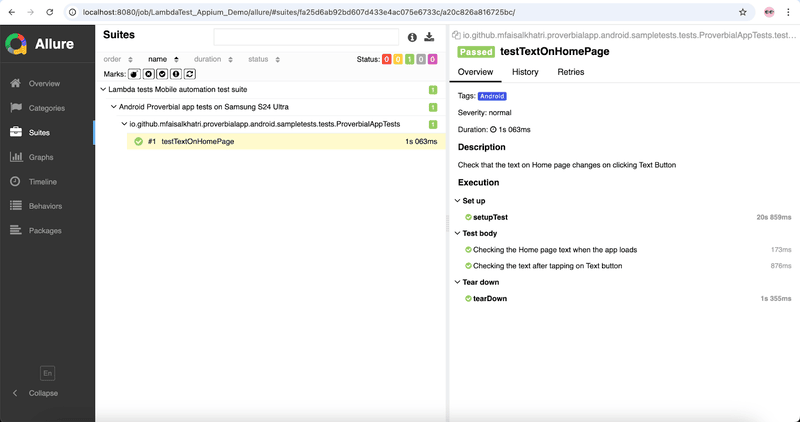
Task: Open the browser profile avatar
Action: point(769,12)
